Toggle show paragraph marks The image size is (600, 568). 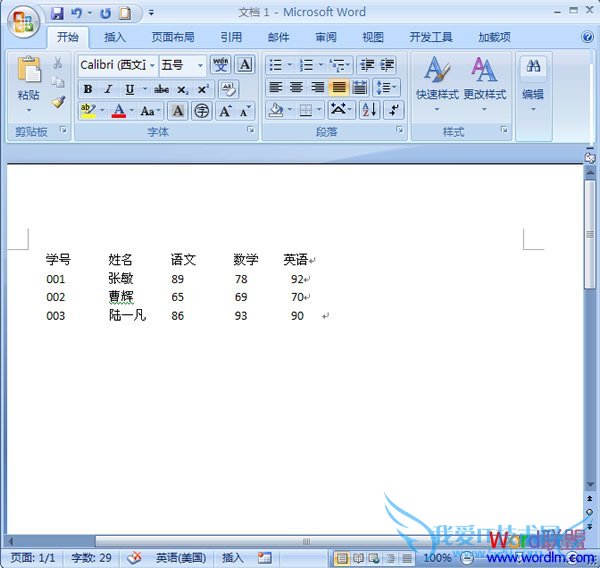(393, 110)
